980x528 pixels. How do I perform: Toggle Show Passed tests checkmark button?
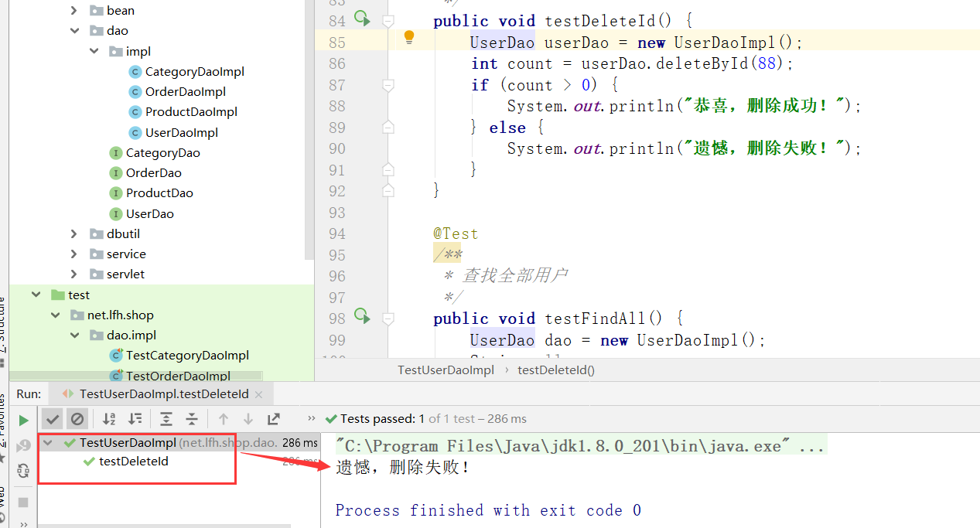click(x=52, y=419)
